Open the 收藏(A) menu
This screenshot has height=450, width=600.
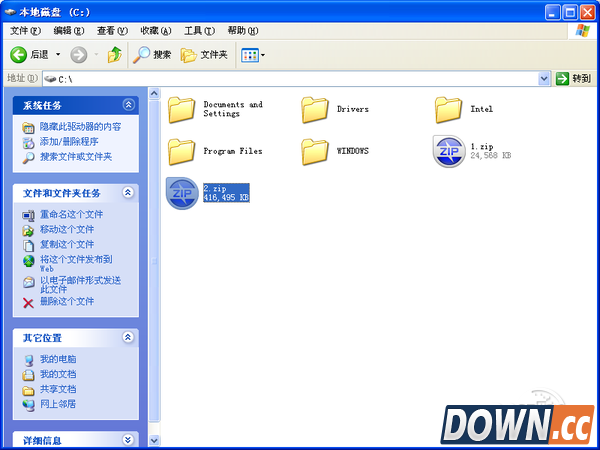tap(156, 31)
